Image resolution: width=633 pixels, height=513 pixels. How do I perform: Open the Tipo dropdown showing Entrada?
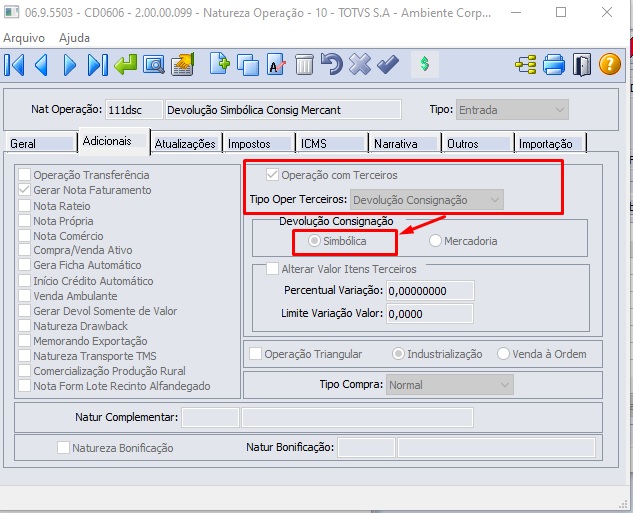512,110
